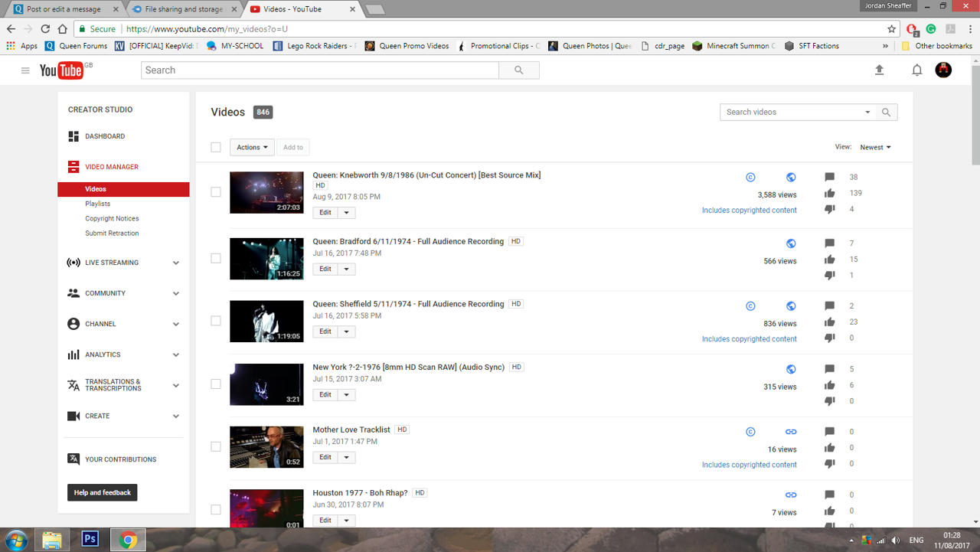980x552 pixels.
Task: Click unlisted link icon on Mother Love Tracklist
Action: (x=791, y=432)
